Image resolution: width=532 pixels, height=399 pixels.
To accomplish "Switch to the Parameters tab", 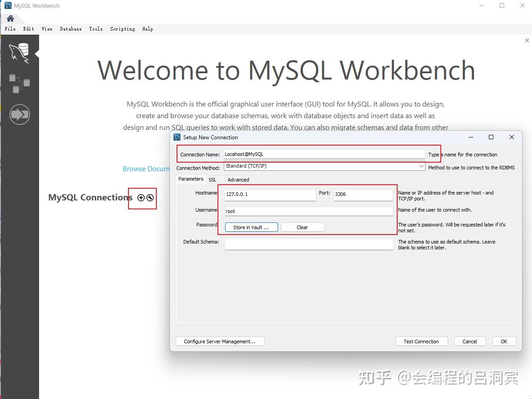I will coord(191,179).
